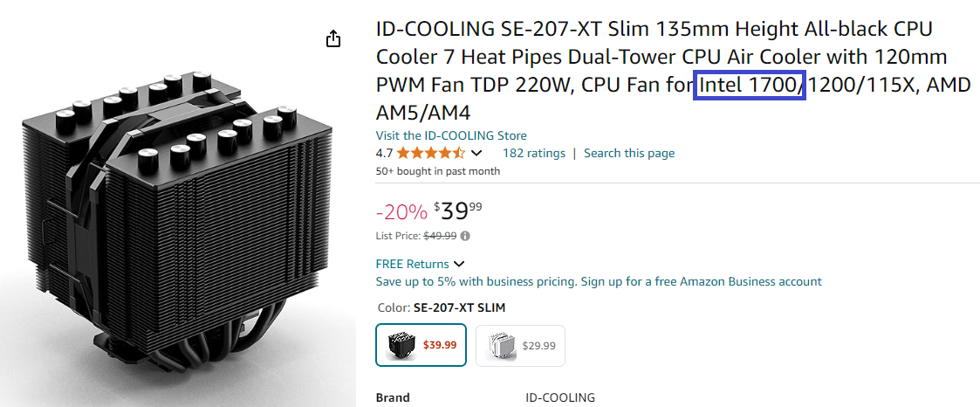Expand the ratings breakdown chevron next to stars
Image resolution: width=980 pixels, height=407 pixels.
click(x=476, y=153)
